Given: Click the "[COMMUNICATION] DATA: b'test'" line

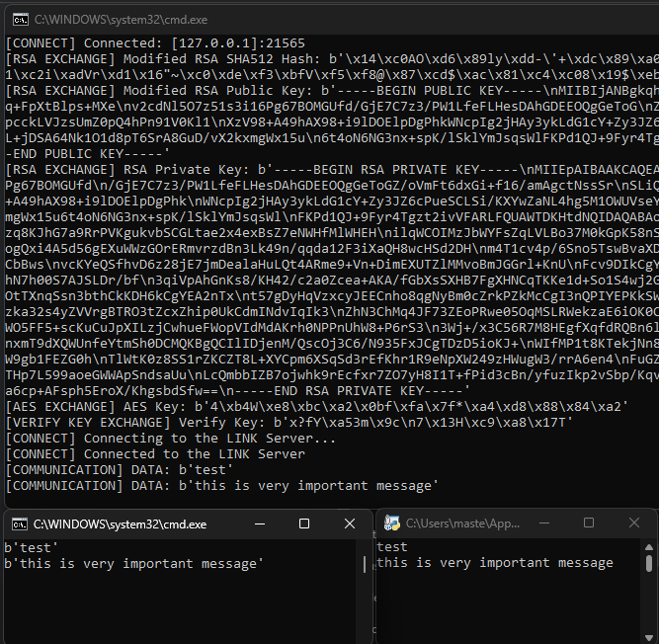Looking at the screenshot, I should [119, 470].
